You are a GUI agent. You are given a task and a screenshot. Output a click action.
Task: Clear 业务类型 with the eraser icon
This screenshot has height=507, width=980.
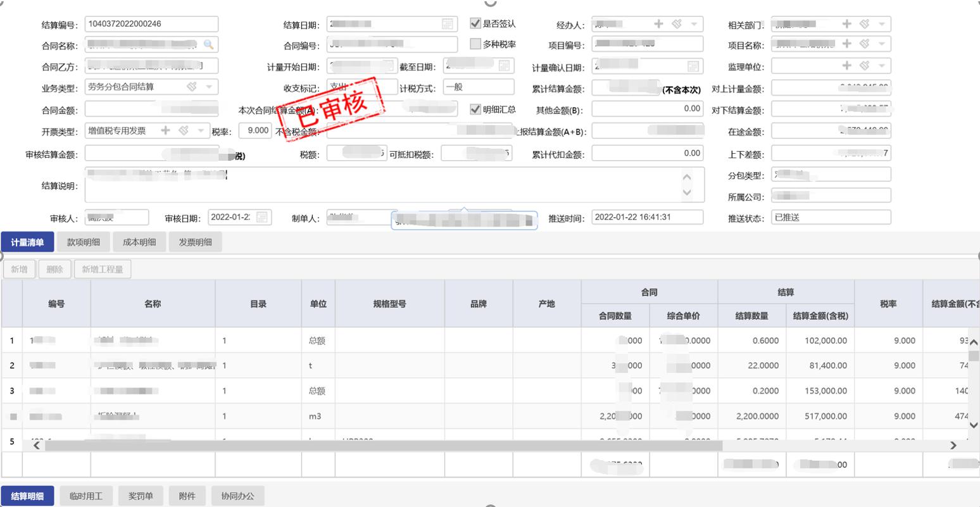click(x=192, y=87)
